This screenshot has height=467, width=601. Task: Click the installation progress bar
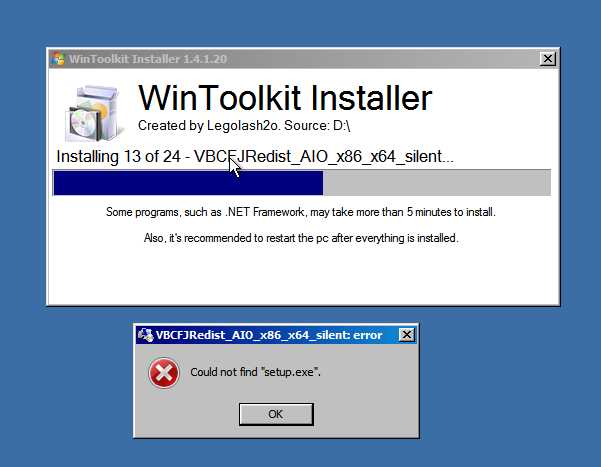[x=302, y=183]
